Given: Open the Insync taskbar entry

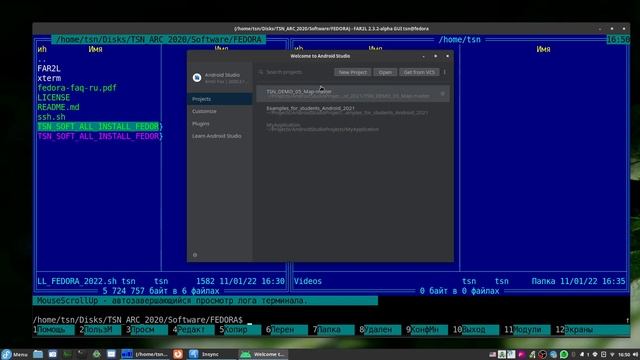Looking at the screenshot, I should (x=211, y=354).
